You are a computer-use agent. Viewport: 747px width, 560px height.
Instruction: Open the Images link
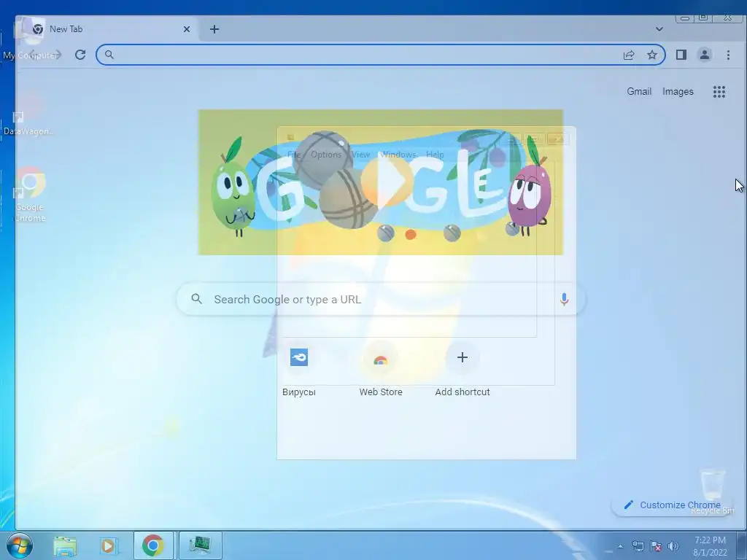click(x=678, y=91)
